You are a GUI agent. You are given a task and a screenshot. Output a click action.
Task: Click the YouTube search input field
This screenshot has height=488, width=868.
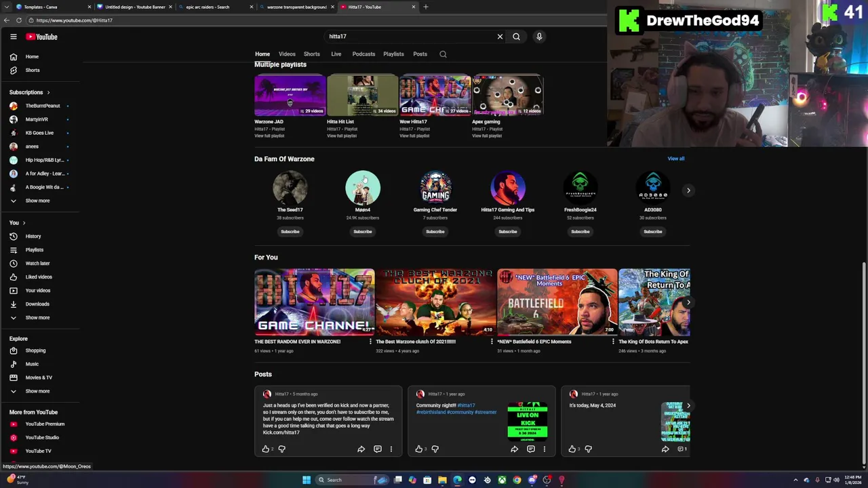[410, 37]
